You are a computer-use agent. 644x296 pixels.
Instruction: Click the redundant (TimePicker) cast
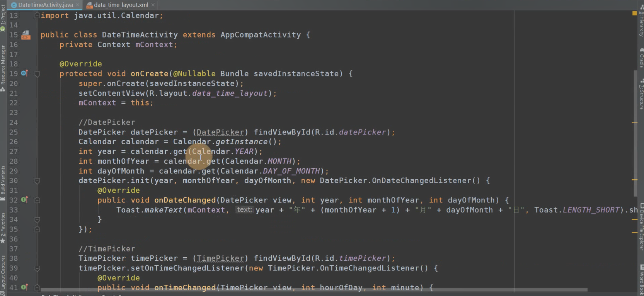220,258
